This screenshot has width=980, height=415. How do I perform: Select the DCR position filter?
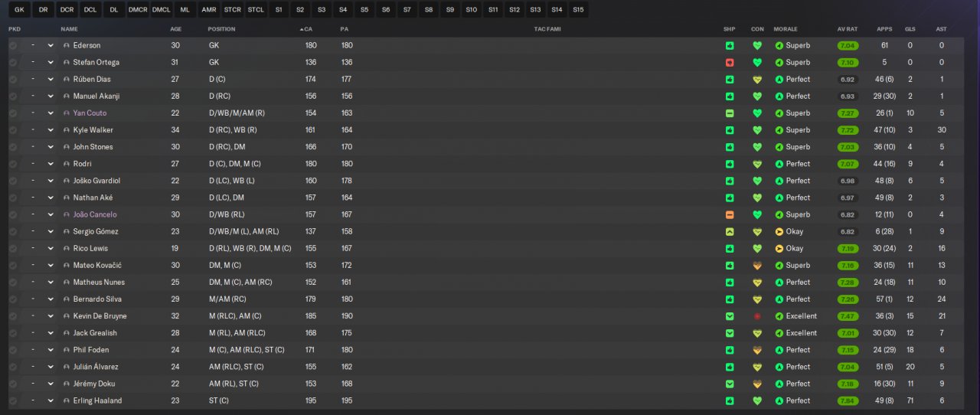(x=67, y=10)
